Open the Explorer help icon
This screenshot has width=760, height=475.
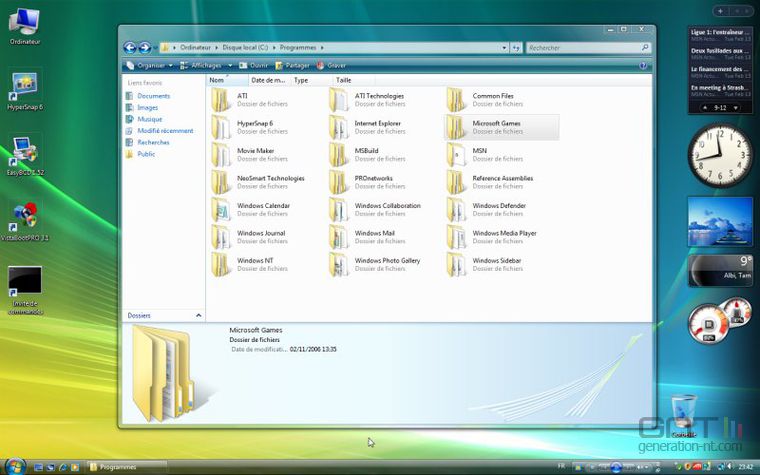click(643, 65)
